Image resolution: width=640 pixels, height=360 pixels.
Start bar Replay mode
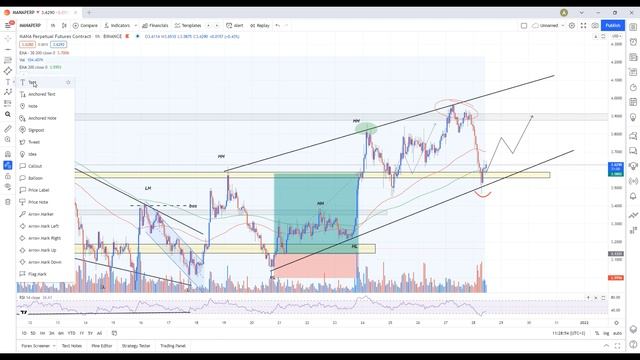pos(260,25)
